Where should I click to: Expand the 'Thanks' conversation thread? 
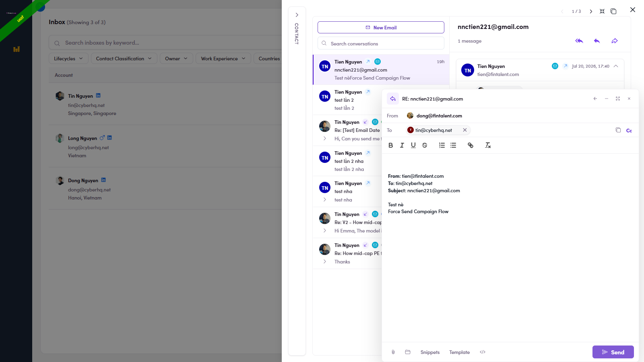coord(325,261)
